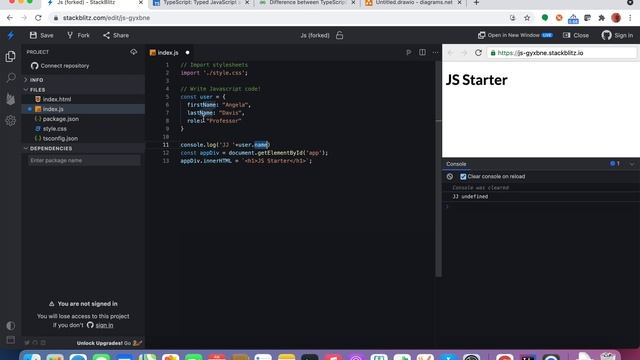Image resolution: width=640 pixels, height=360 pixels.
Task: Collapse the console panel chevron
Action: coord(632,164)
